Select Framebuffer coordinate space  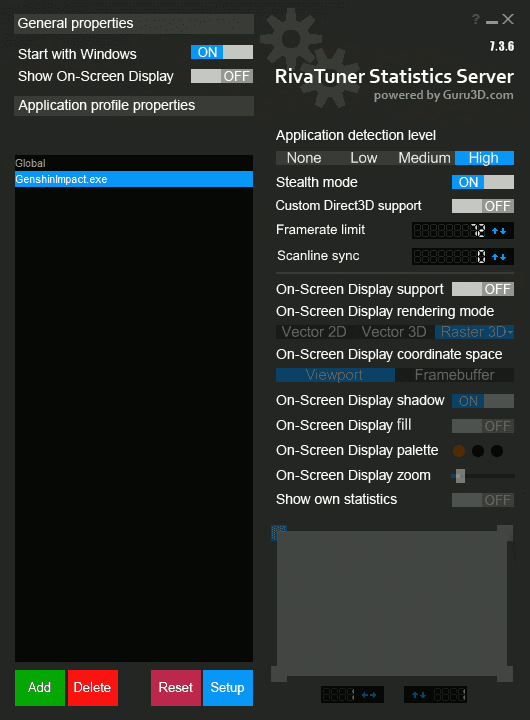pos(455,375)
